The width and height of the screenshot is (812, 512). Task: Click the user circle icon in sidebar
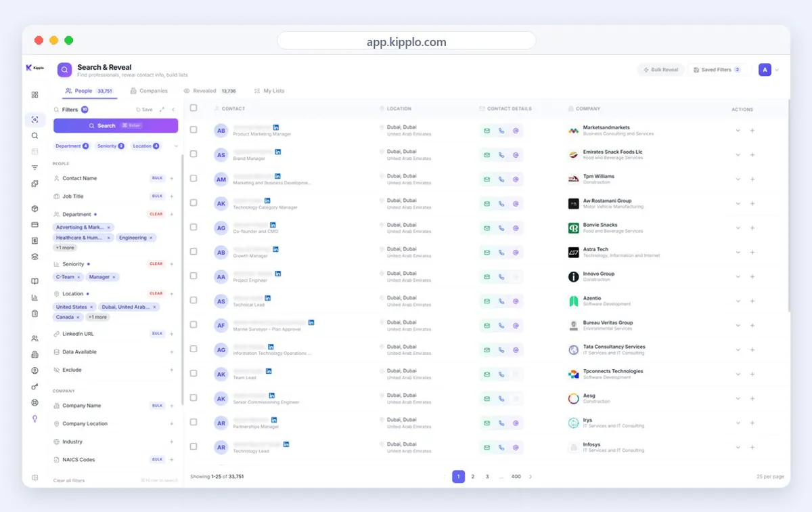(x=35, y=370)
